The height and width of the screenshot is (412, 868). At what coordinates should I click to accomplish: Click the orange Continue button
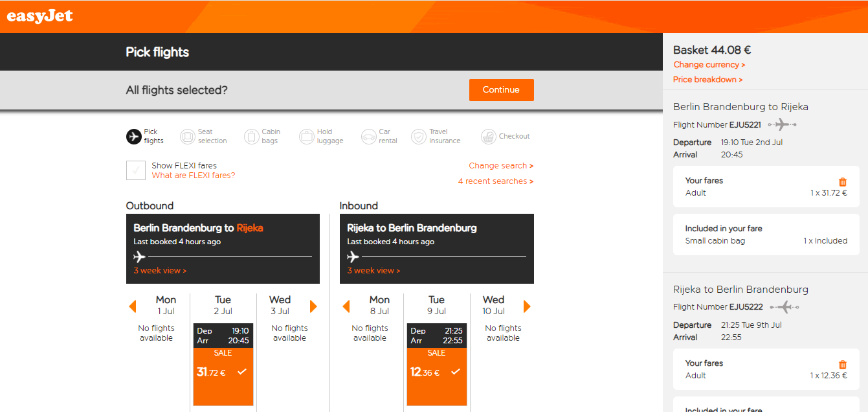pos(502,90)
